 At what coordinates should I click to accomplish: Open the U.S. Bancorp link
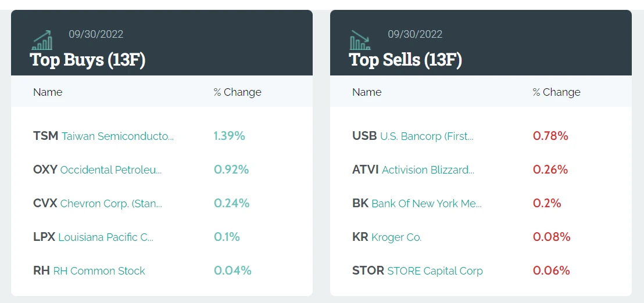[427, 136]
